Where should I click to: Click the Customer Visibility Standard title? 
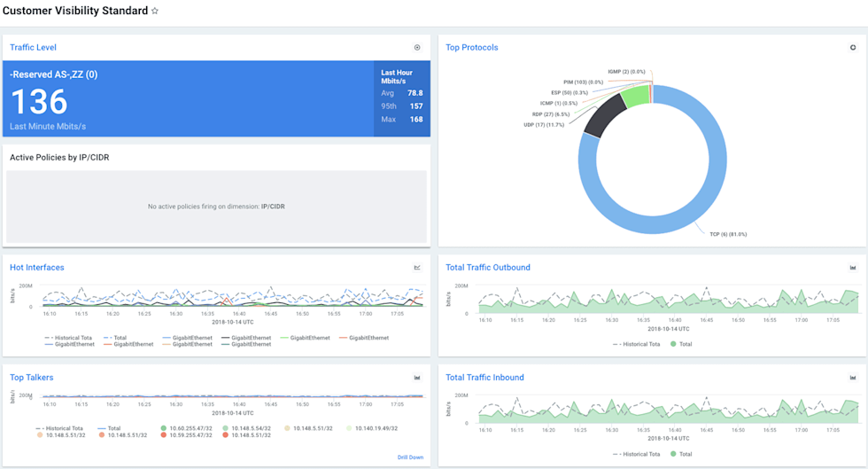(x=75, y=11)
